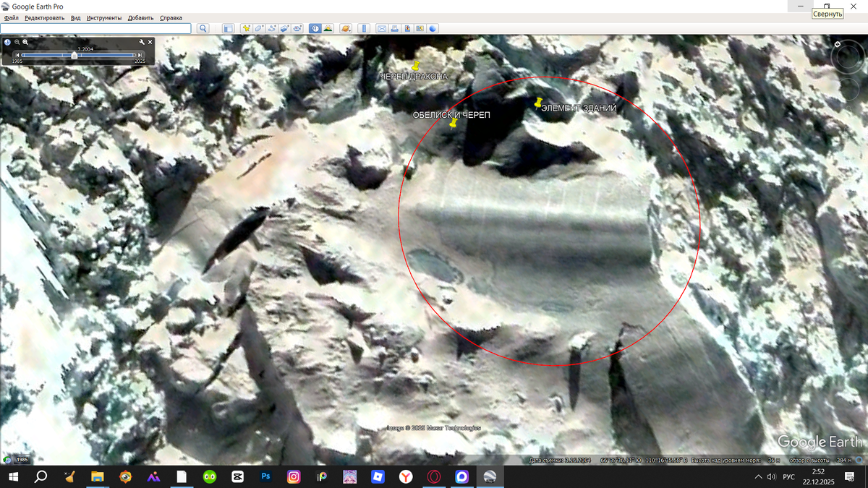The height and width of the screenshot is (488, 868).
Task: Select the Add Image Overlay tool
Action: (284, 28)
